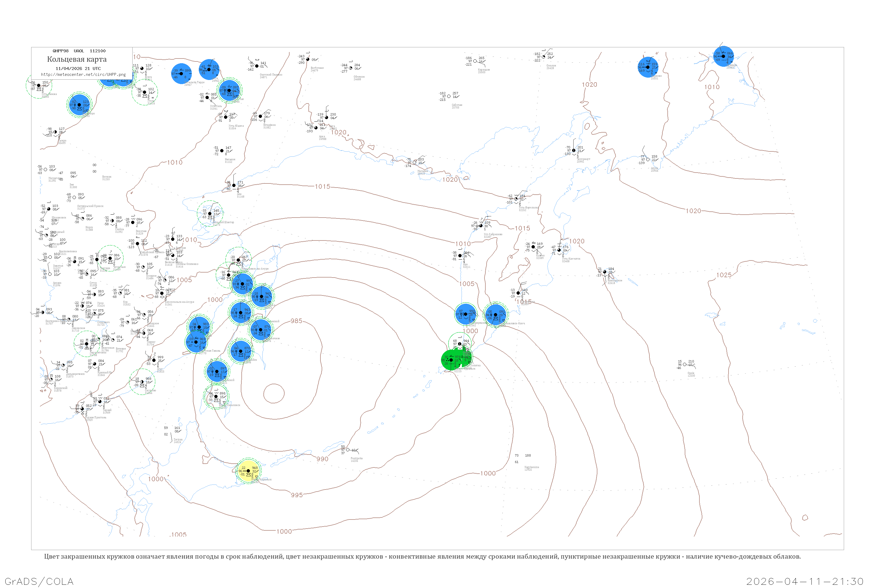882x588 pixels.
Task: Click the 1025 isobar label
Action: (724, 275)
